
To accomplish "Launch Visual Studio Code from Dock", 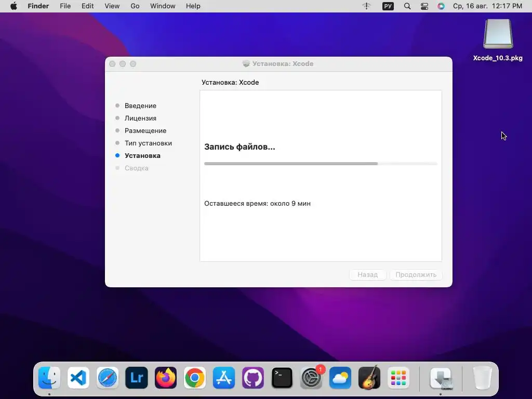I will coord(78,378).
